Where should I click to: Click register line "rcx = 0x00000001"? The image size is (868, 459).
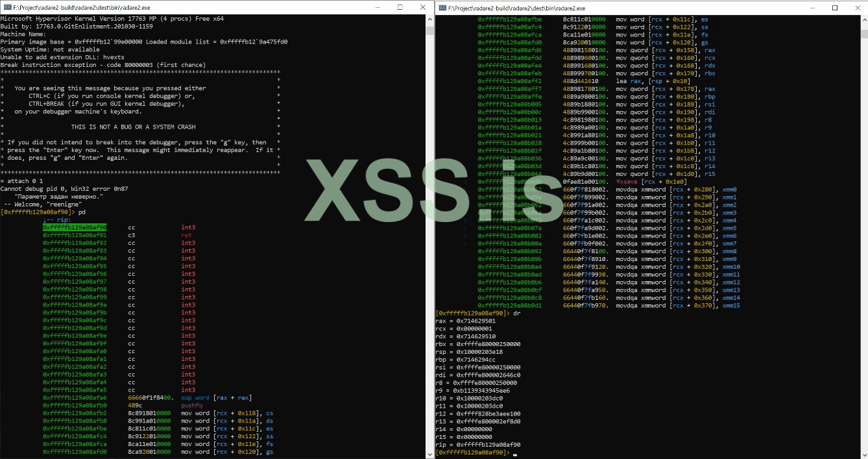(x=464, y=329)
